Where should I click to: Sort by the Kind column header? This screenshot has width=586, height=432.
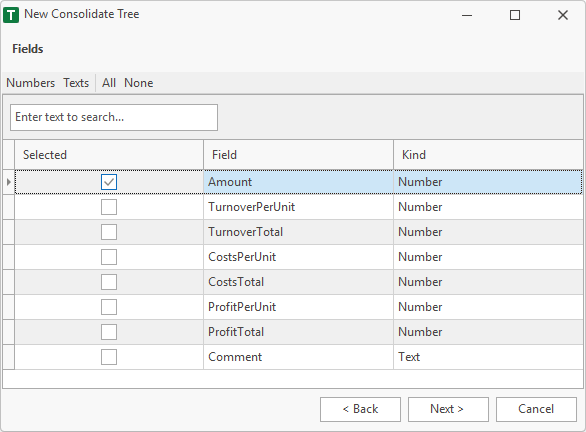(x=488, y=155)
